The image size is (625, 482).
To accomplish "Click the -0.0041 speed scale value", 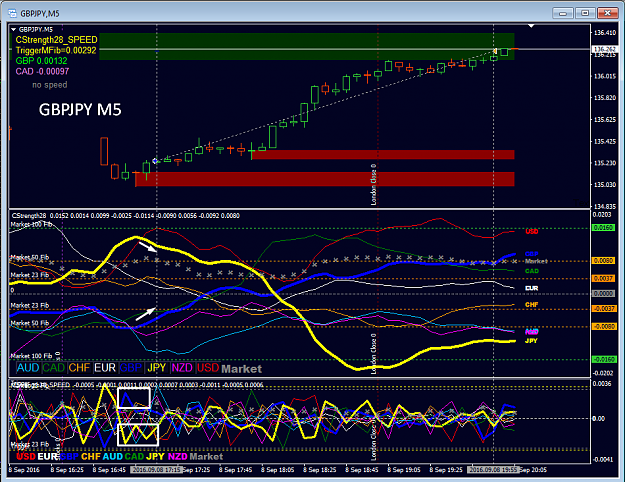I will pyautogui.click(x=603, y=459).
